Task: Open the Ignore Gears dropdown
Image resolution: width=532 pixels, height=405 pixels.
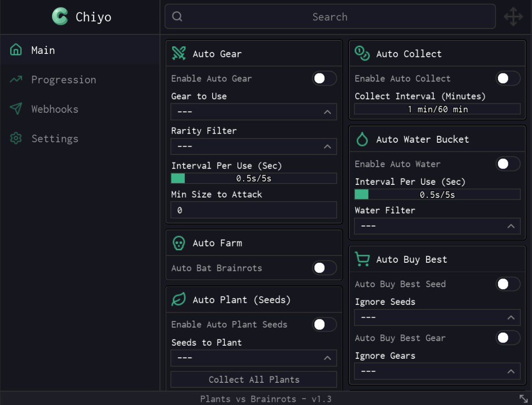Action: [x=437, y=371]
